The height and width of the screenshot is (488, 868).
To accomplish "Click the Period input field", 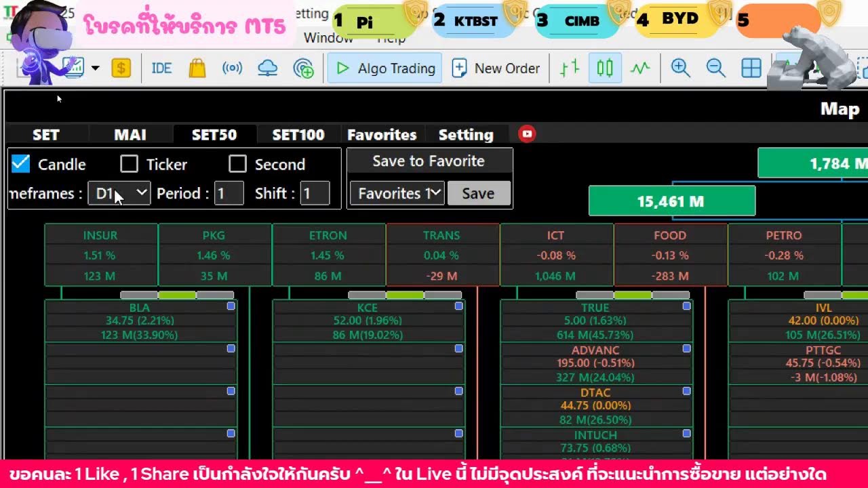I will 229,193.
